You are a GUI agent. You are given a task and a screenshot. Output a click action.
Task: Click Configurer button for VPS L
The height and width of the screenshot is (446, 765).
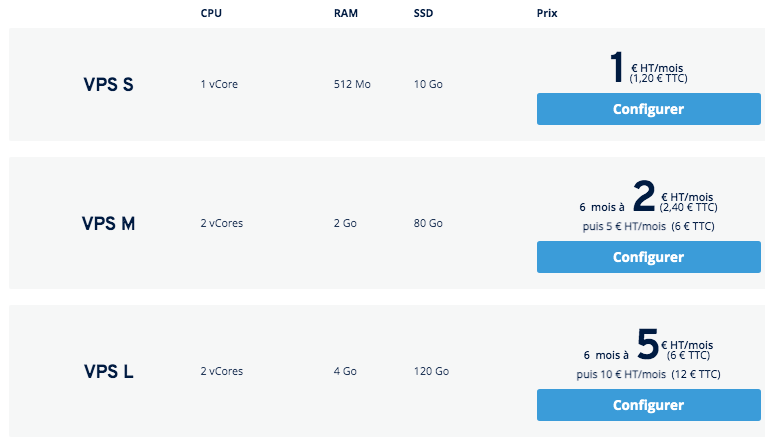648,405
